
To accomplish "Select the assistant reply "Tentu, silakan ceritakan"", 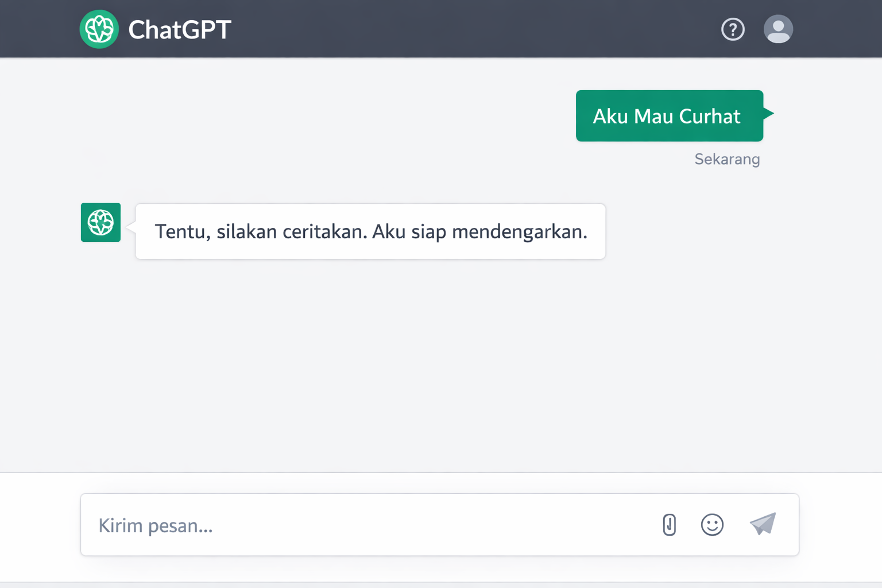I will click(370, 231).
